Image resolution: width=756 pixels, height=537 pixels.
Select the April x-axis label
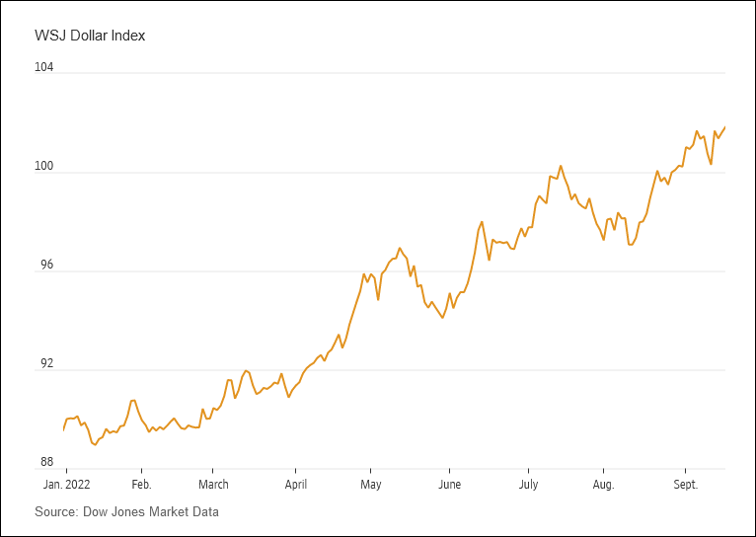tap(295, 485)
